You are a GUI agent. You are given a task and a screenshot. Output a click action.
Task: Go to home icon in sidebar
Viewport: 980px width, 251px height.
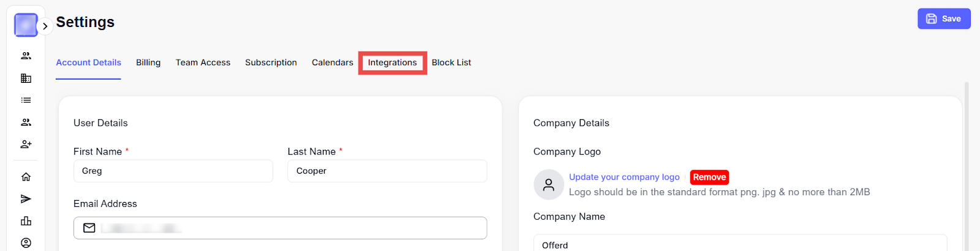(x=26, y=177)
